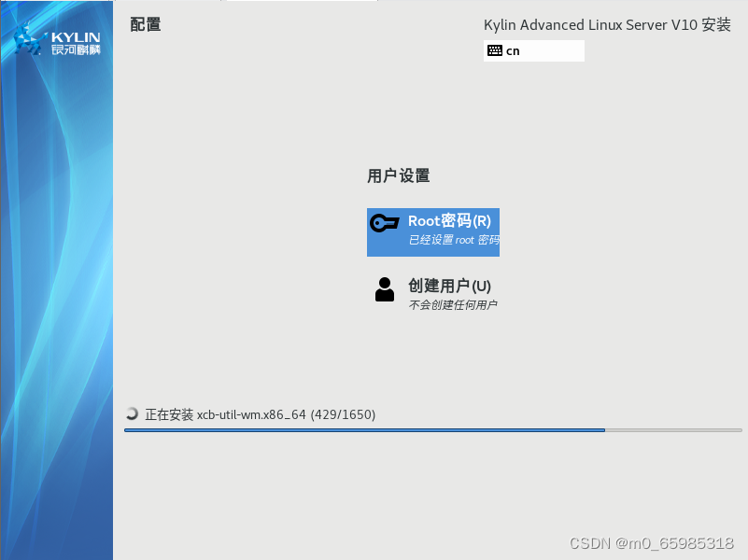Open the Root密码(R) setting
The image size is (748, 560).
click(x=433, y=232)
